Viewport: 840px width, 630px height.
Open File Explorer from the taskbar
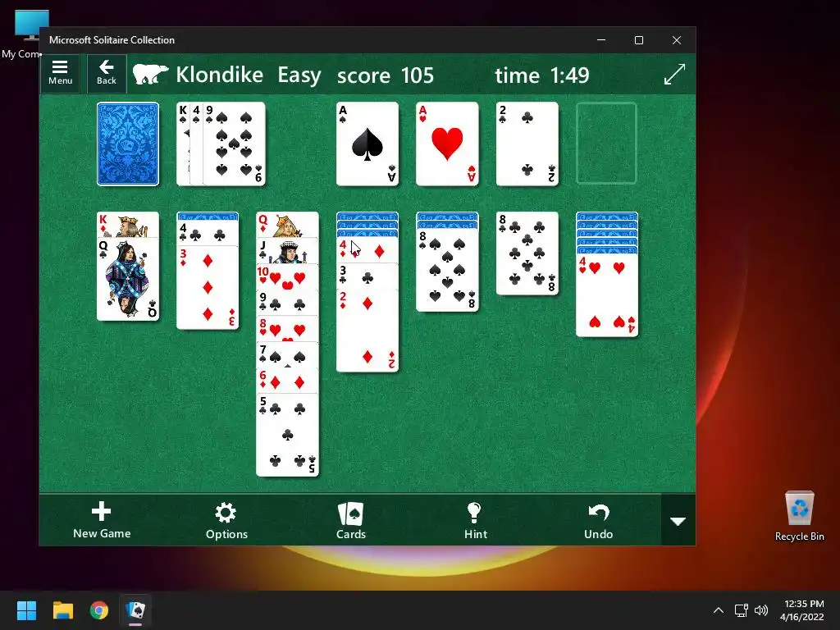62,610
